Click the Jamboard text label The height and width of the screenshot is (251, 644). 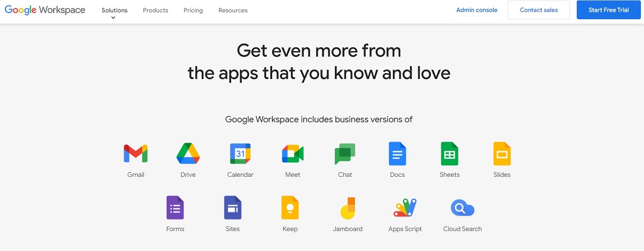pos(348,229)
